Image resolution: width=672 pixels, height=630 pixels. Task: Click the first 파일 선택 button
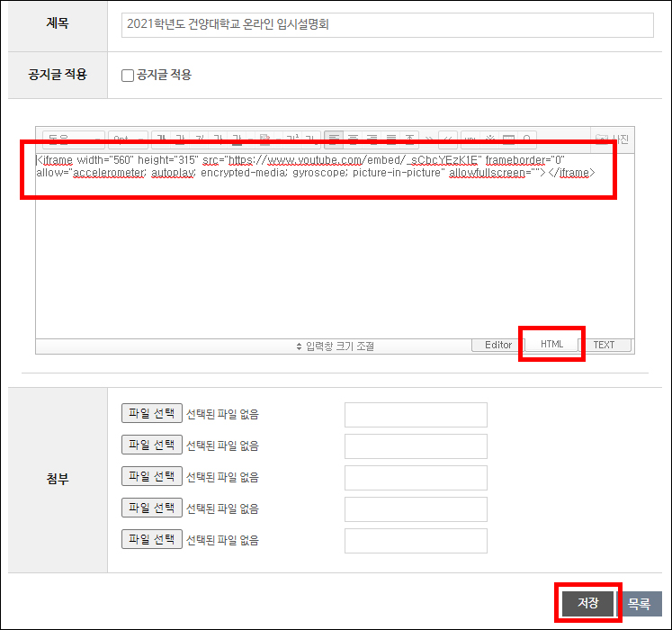coord(152,413)
